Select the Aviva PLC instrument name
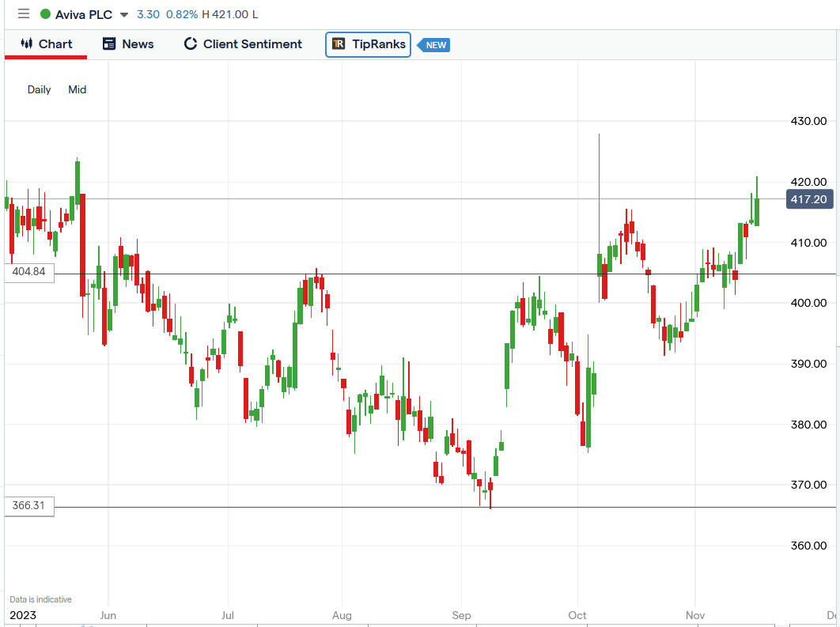This screenshot has width=840, height=627. [84, 14]
